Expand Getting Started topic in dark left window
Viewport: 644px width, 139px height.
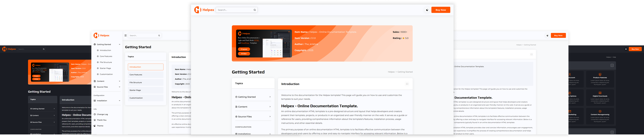pyautogui.click(x=42, y=109)
